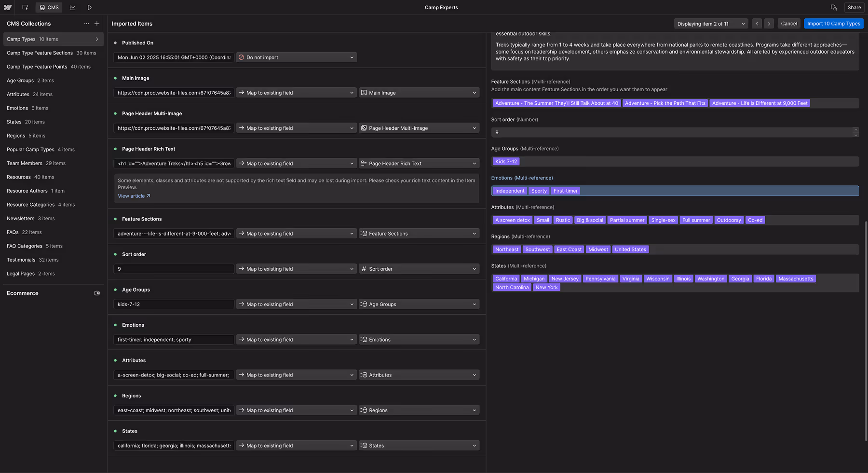Switch to the Designer view icon

[25, 7]
